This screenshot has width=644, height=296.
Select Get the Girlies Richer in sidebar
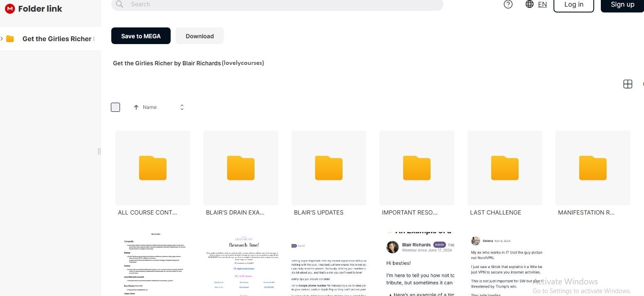(x=56, y=39)
